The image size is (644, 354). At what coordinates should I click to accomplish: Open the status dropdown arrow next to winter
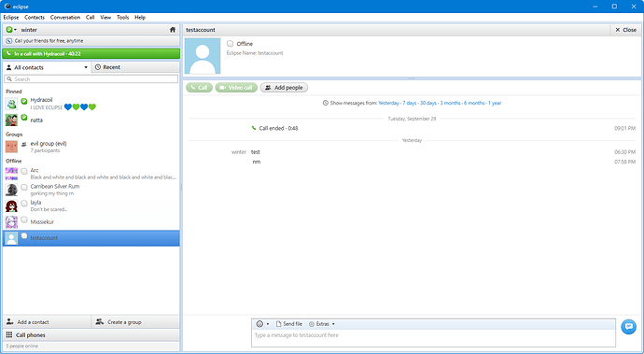point(15,30)
